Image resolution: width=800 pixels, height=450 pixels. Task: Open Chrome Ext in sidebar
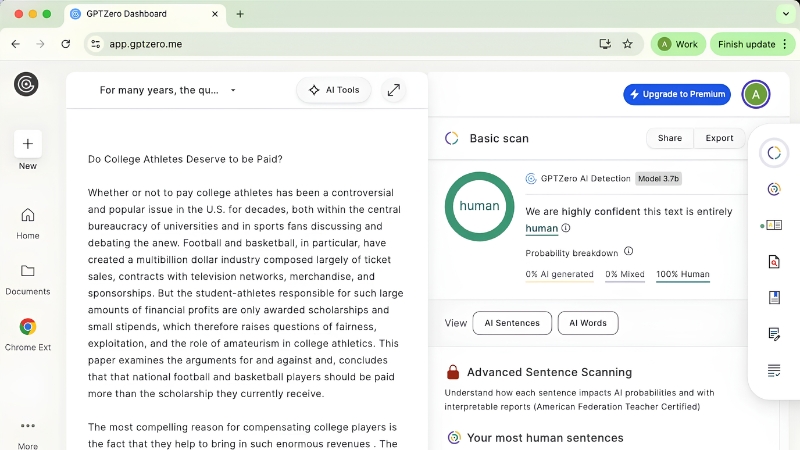[x=28, y=335]
